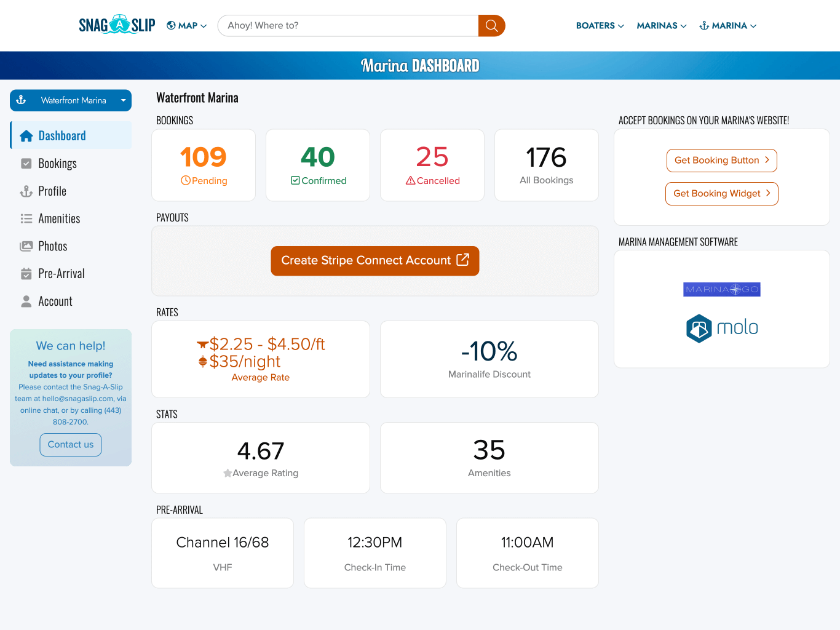Click the 'Ahoy! Where to?' search field
840x630 pixels.
click(x=348, y=26)
